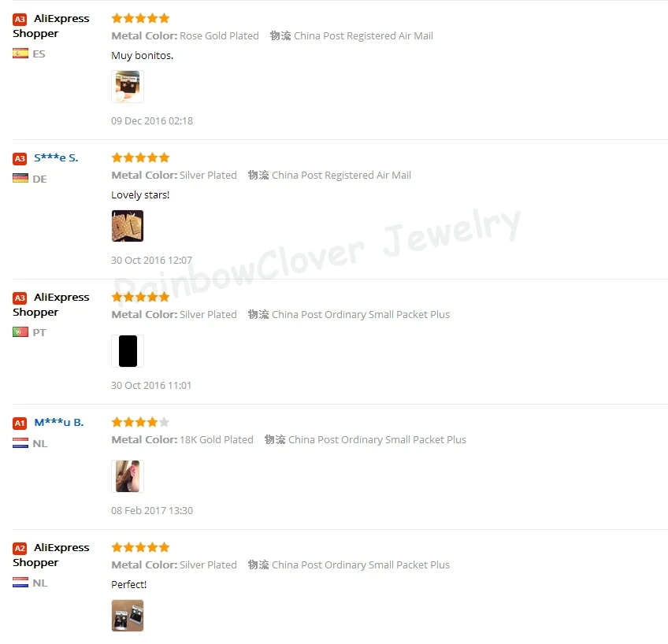Click the Portugal flag icon beside PT
This screenshot has height=644, width=668.
click(x=20, y=331)
